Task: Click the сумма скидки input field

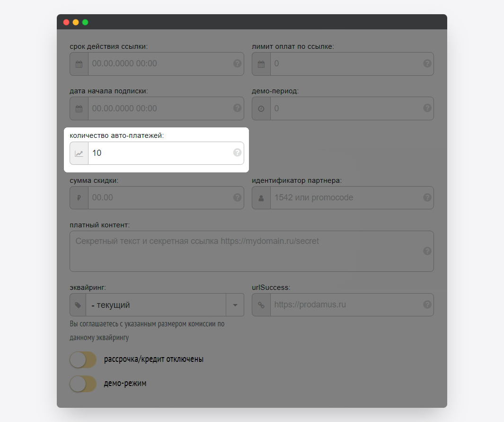Action: point(161,198)
